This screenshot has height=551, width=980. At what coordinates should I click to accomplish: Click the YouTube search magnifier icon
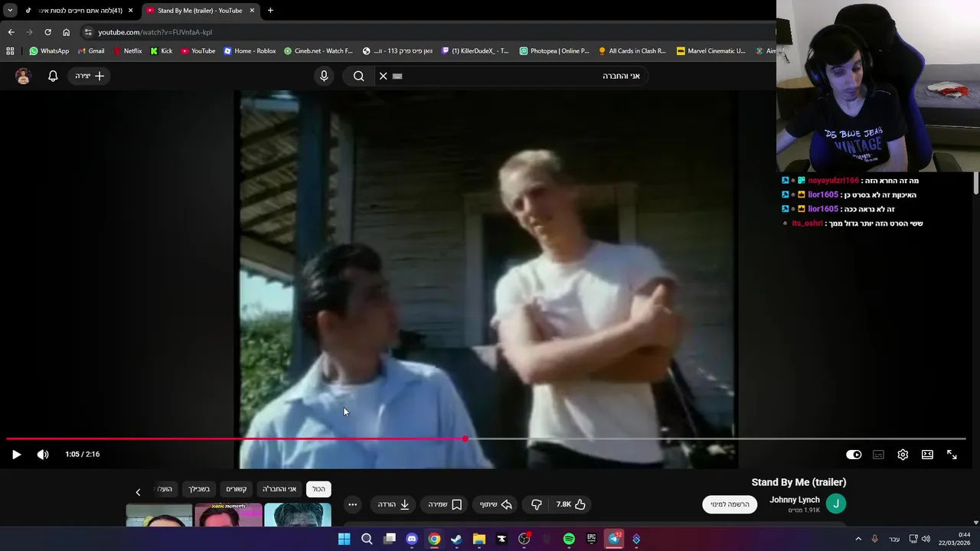pyautogui.click(x=358, y=76)
